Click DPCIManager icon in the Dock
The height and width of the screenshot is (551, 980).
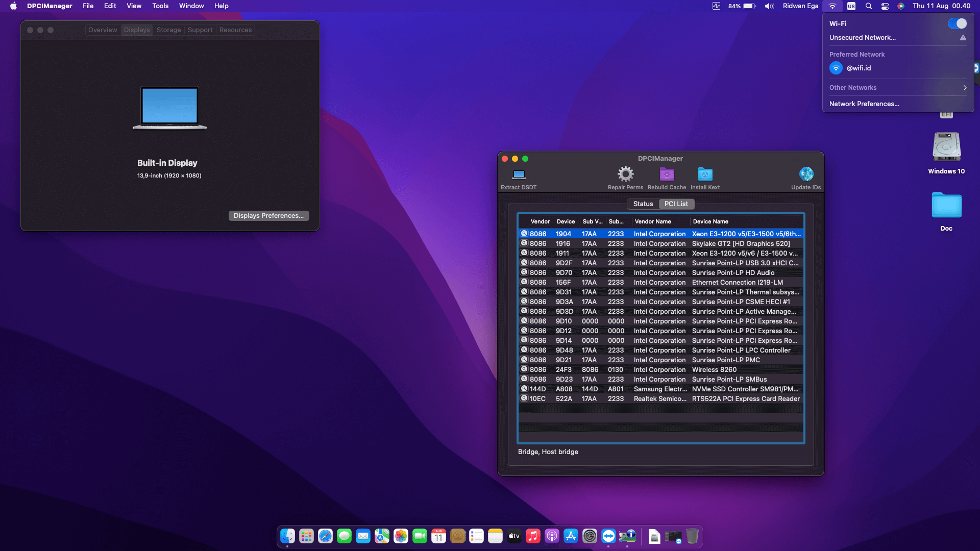click(x=627, y=536)
